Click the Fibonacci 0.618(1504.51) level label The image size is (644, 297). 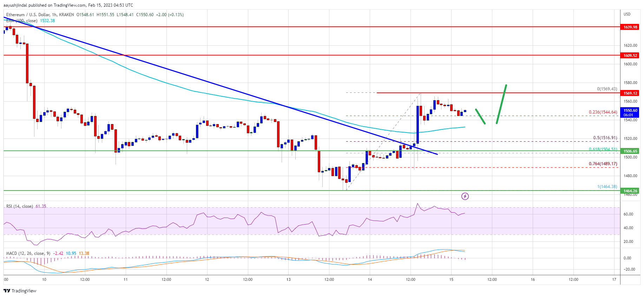(603, 149)
